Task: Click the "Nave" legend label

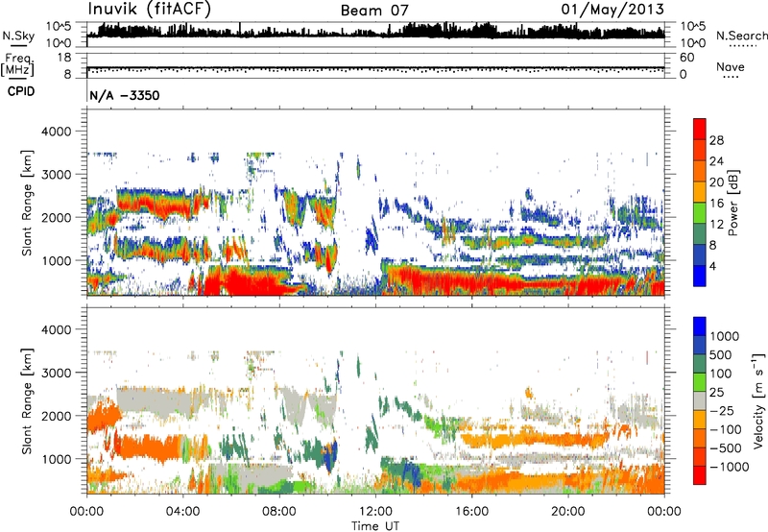Action: coord(731,66)
